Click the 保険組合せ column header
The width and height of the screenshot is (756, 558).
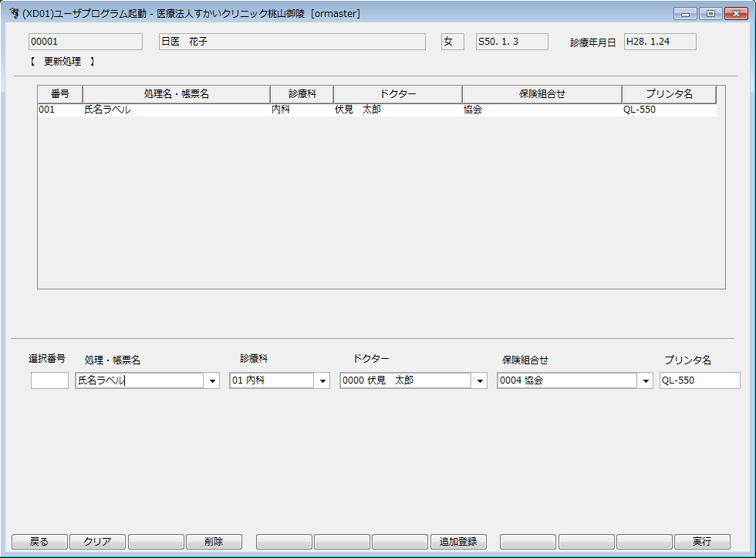pyautogui.click(x=542, y=94)
